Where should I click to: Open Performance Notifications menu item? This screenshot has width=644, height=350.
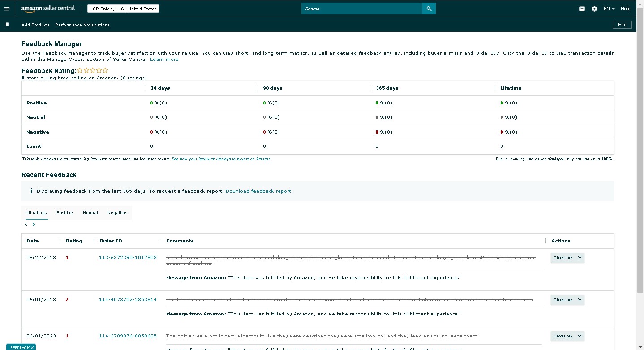tap(82, 25)
